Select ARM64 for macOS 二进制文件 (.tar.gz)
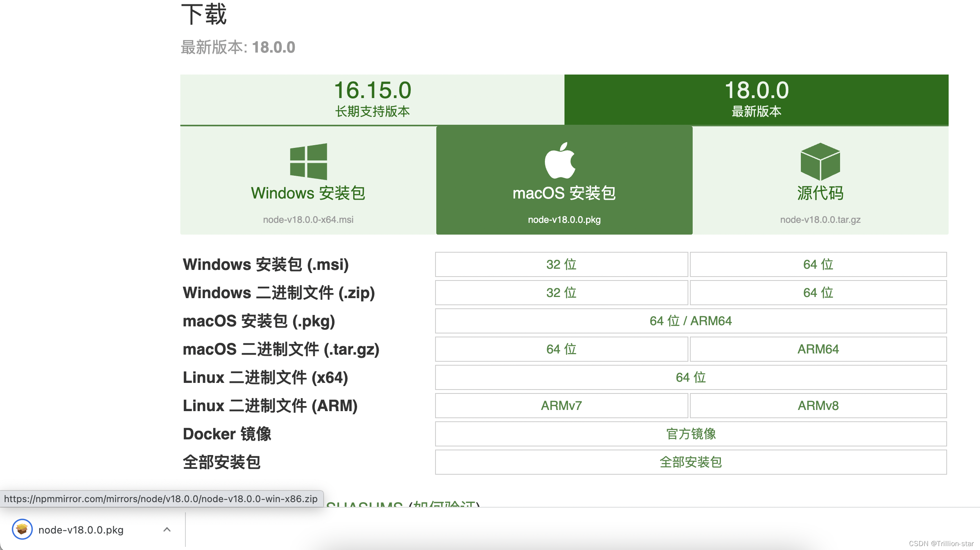 pos(818,349)
